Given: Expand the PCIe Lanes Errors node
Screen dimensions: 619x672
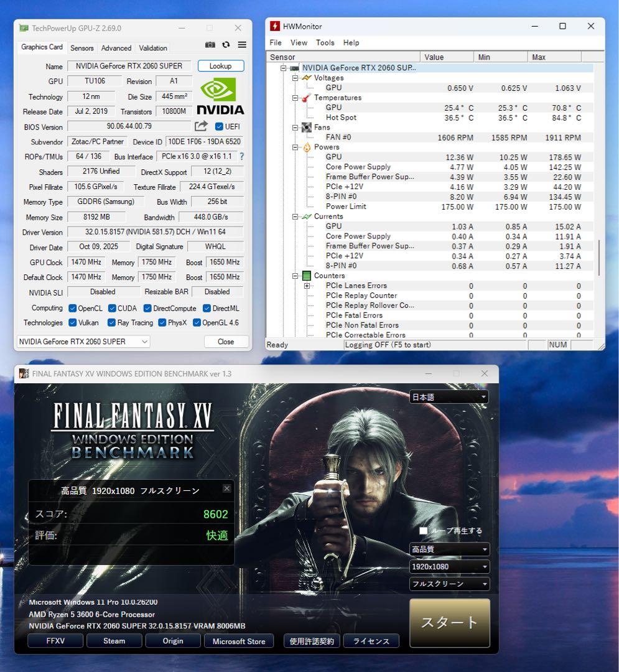Looking at the screenshot, I should pos(307,286).
